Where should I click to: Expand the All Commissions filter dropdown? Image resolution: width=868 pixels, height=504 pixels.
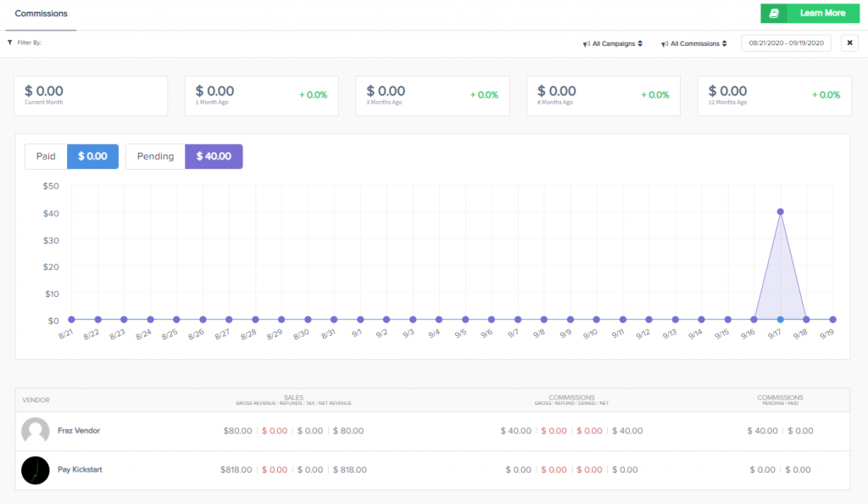[694, 43]
